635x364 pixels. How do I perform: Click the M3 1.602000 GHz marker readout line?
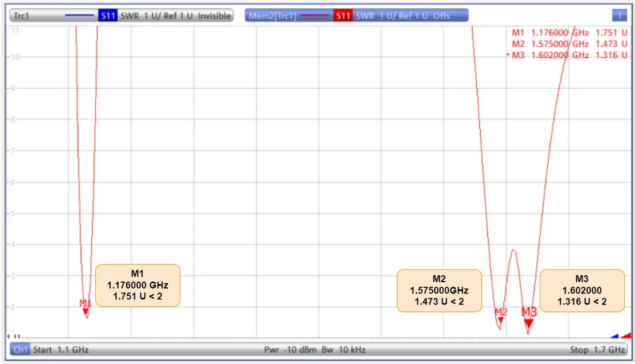tap(569, 55)
